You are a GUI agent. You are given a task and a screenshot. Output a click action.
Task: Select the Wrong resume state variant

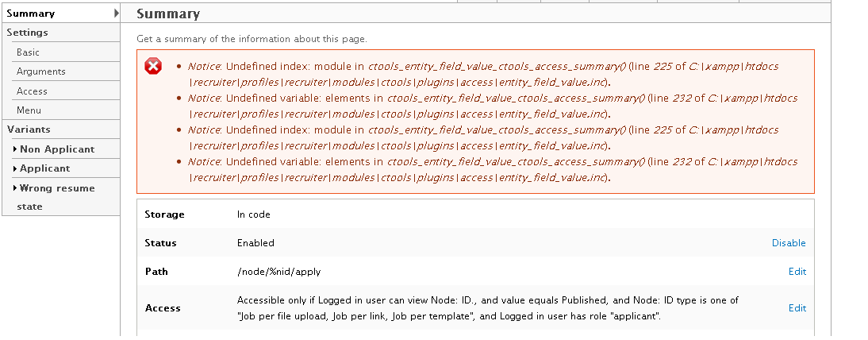tap(56, 197)
